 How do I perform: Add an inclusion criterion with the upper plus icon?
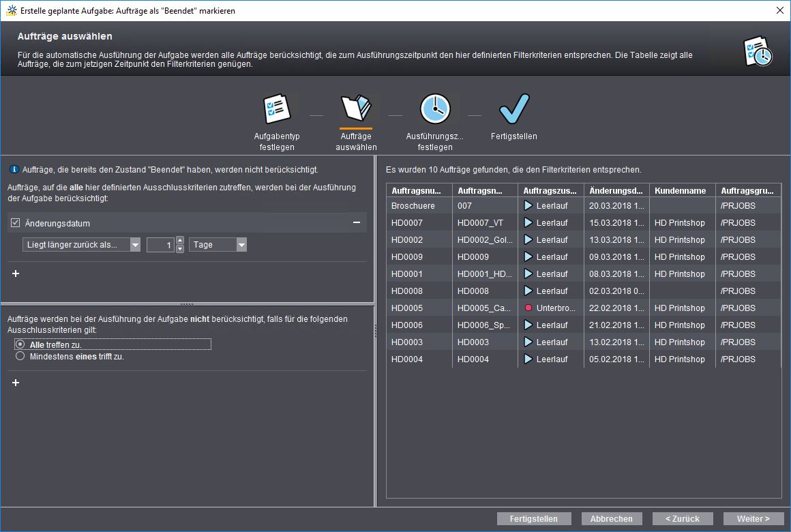point(16,274)
